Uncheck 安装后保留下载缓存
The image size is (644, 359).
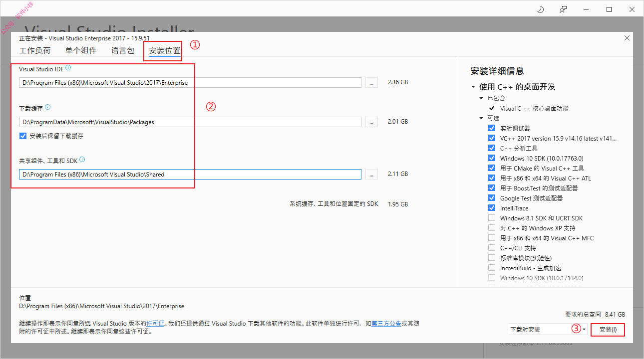[23, 136]
